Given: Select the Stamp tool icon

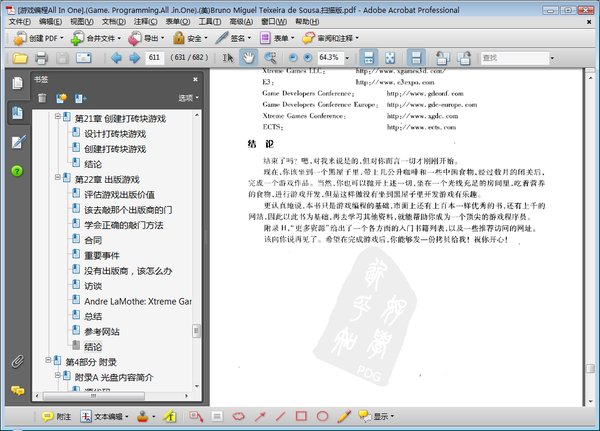Looking at the screenshot, I should pyautogui.click(x=143, y=416).
